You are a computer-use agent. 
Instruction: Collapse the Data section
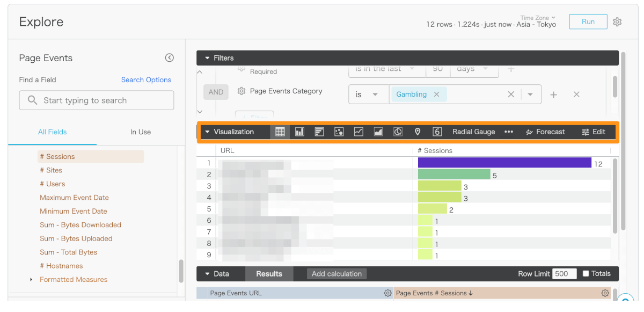click(207, 274)
